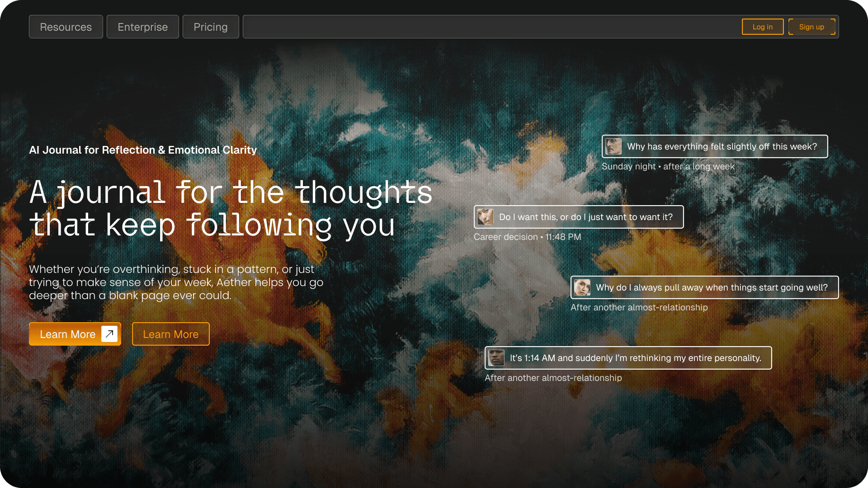
Task: Select 'Why do I always pull away' prompt card
Action: [712, 287]
